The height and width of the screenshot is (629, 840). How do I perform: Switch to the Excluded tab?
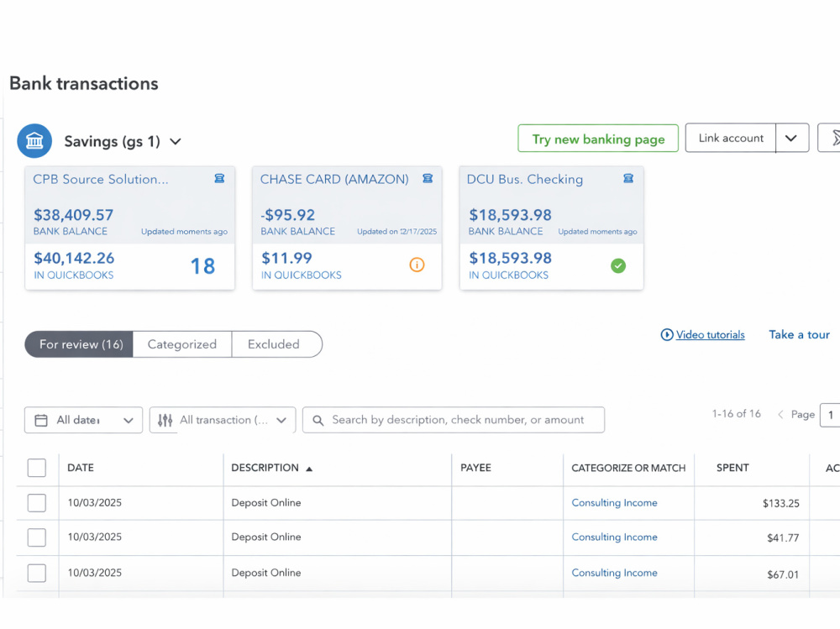(274, 344)
